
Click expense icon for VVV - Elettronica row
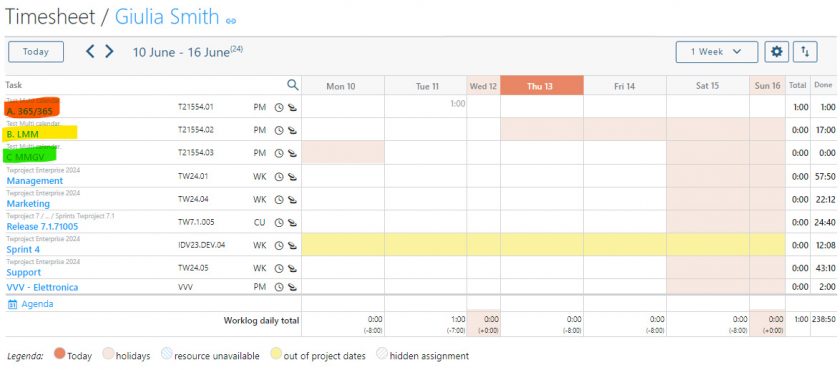292,287
